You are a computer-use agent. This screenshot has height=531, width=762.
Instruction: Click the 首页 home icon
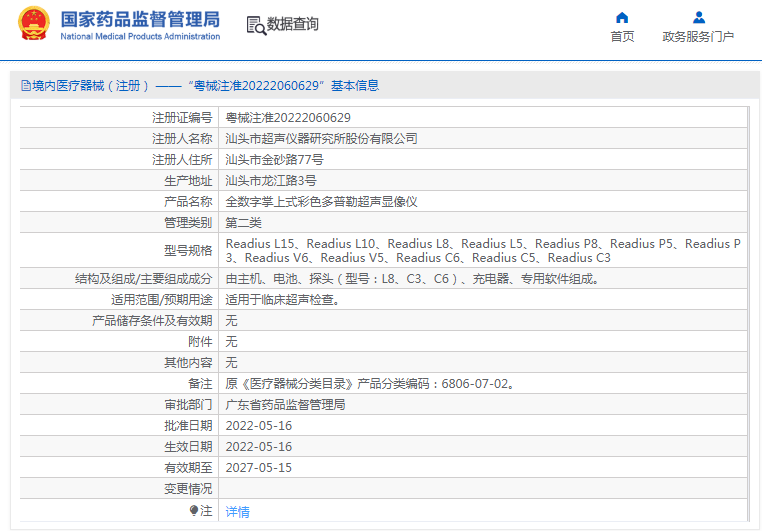(x=622, y=18)
